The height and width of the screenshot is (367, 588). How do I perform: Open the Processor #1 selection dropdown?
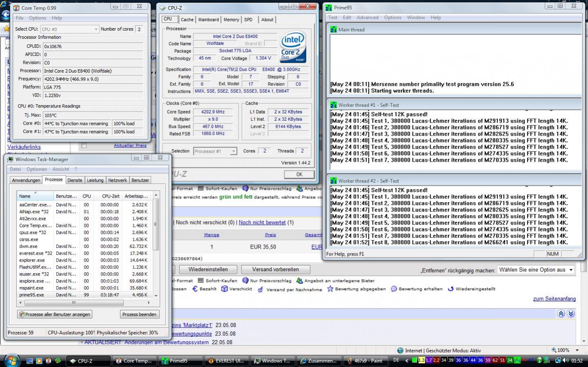coord(215,151)
